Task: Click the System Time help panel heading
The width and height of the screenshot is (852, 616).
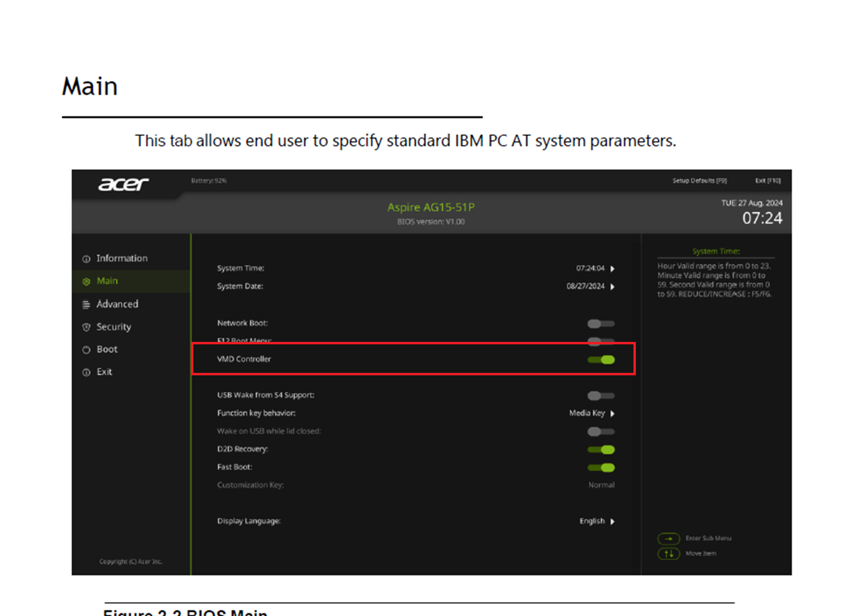Action: [x=716, y=251]
